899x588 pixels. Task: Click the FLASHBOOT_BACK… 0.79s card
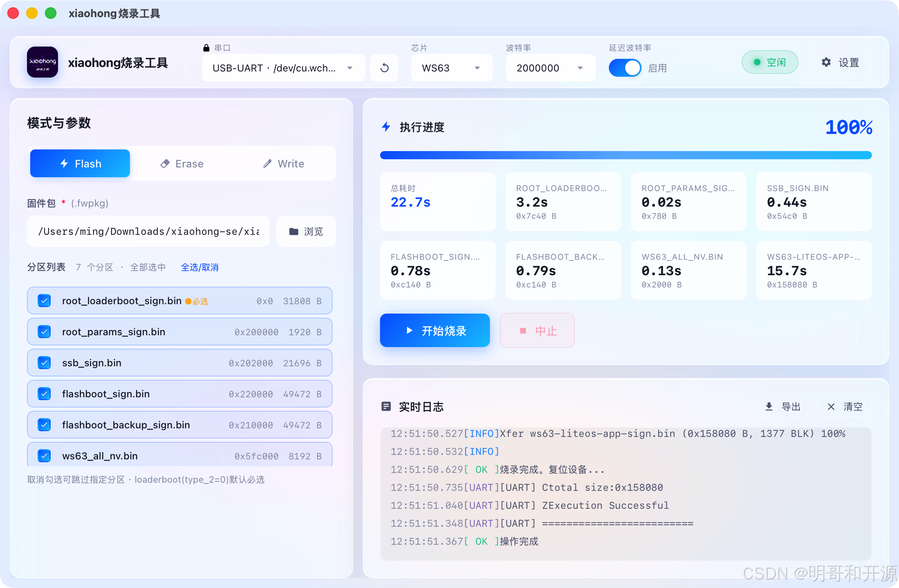click(563, 270)
